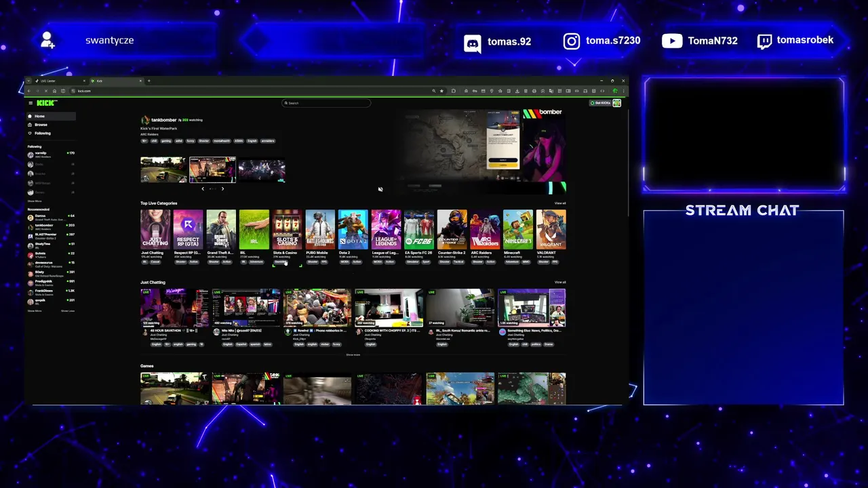Go to Home in Kick sidebar
Viewport: 868px width, 488px height.
(51, 116)
